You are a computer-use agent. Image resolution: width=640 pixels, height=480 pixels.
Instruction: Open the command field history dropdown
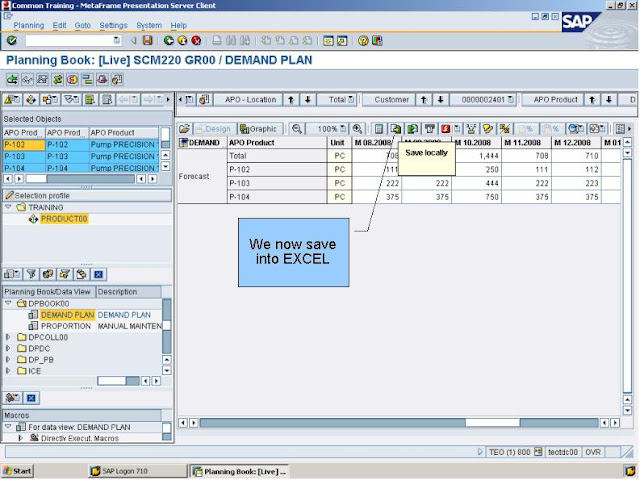click(x=116, y=40)
